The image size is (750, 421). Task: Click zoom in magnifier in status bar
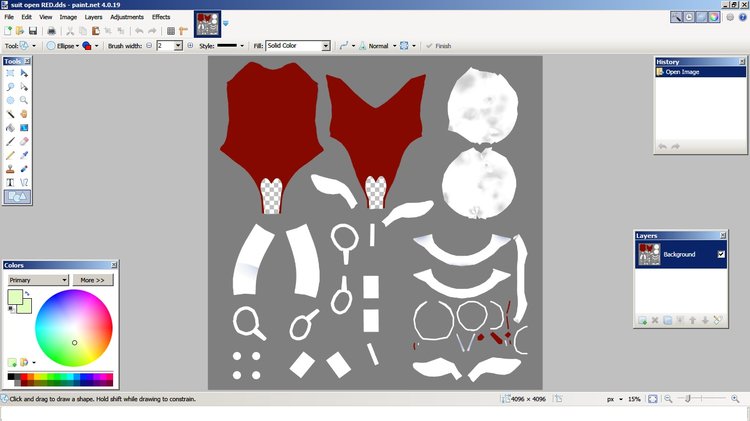735,399
